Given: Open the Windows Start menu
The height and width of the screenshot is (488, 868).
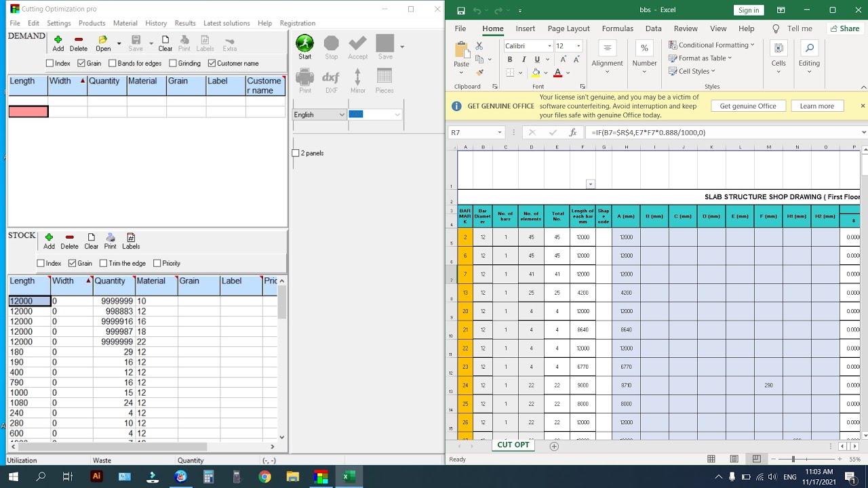Looking at the screenshot, I should pos(14,476).
